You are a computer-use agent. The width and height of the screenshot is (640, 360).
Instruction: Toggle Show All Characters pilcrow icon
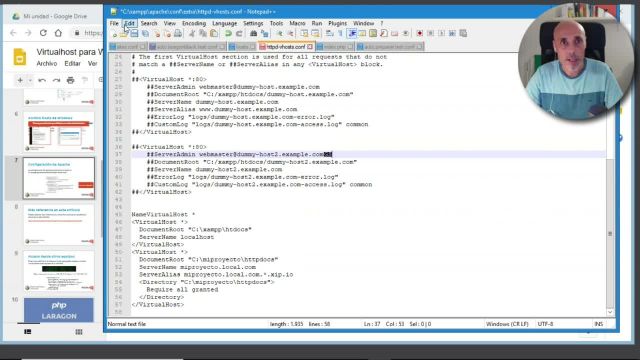tap(340, 34)
